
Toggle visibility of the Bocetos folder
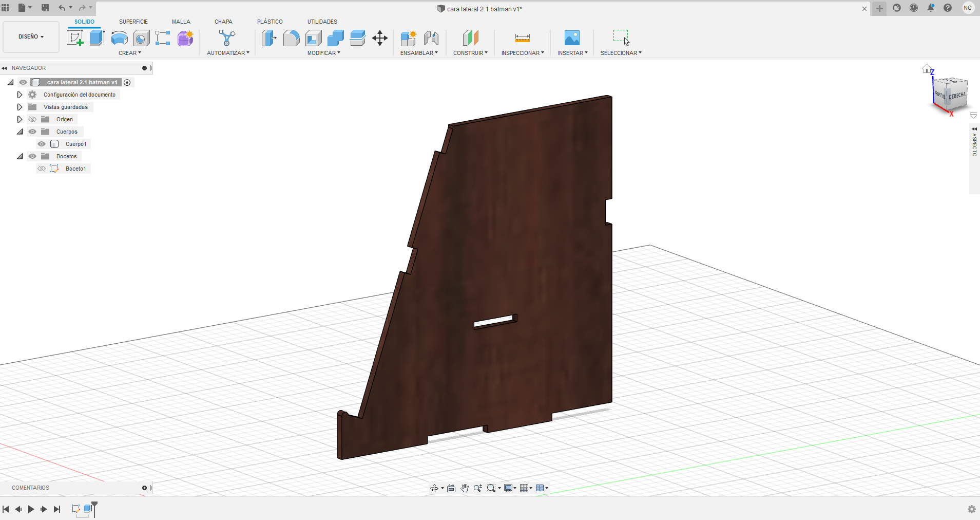[x=32, y=156]
